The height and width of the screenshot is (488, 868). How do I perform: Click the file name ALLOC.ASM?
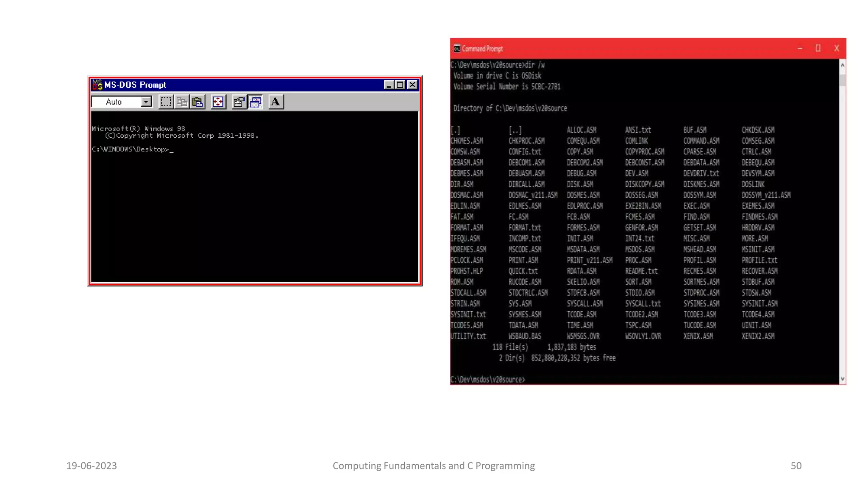coord(581,130)
